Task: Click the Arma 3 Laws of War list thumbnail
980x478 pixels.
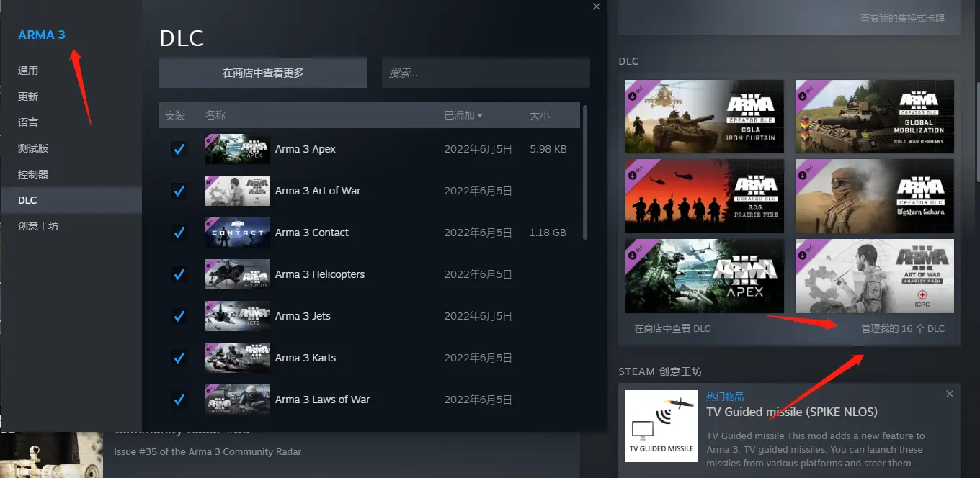Action: 238,400
